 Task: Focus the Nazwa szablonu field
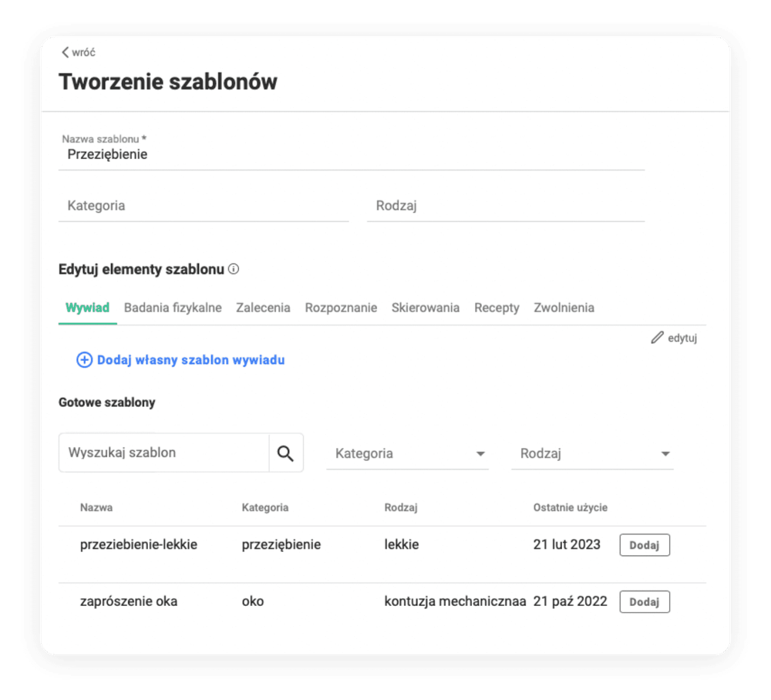coord(351,154)
